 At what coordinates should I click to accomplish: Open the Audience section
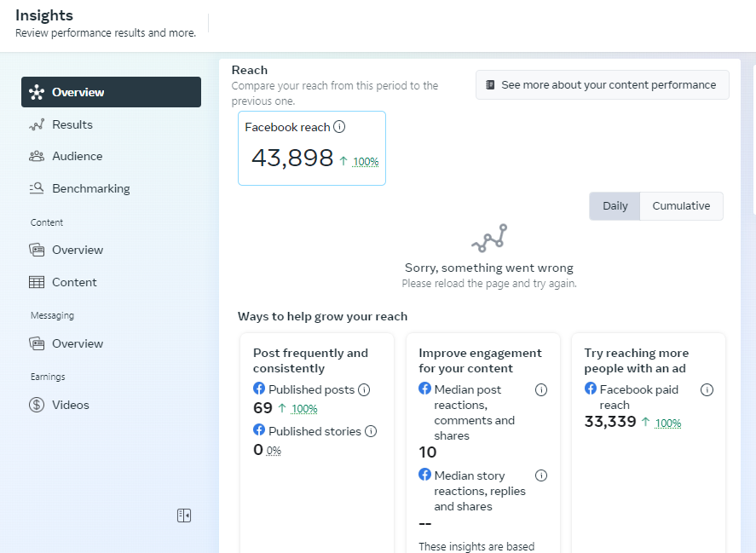[x=77, y=156]
